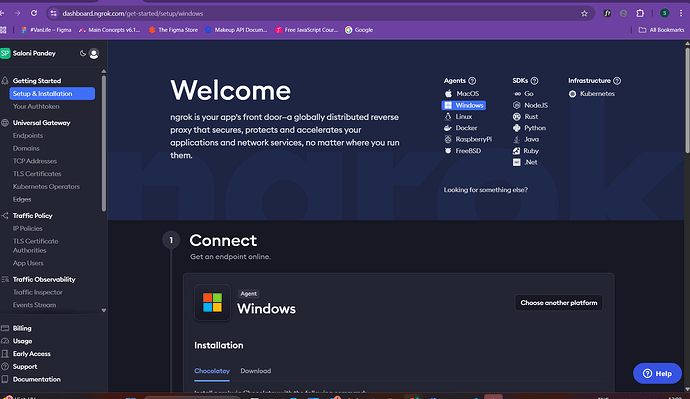Switch to the Download tab

256,371
